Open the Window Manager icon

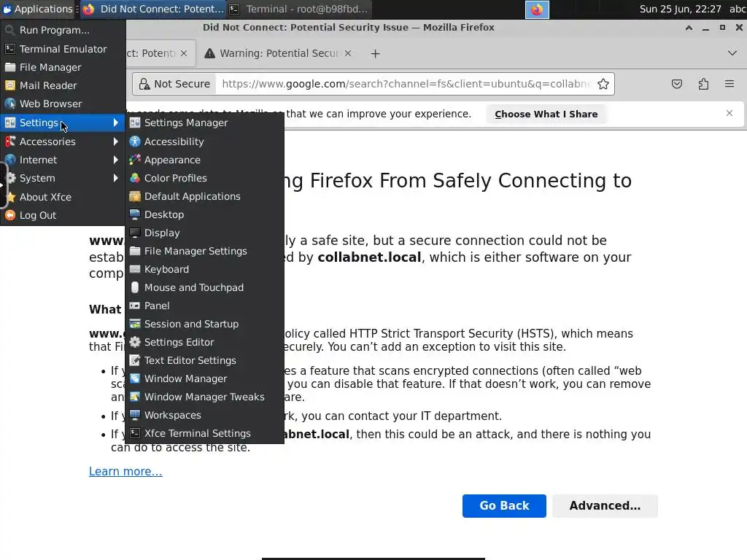(135, 378)
